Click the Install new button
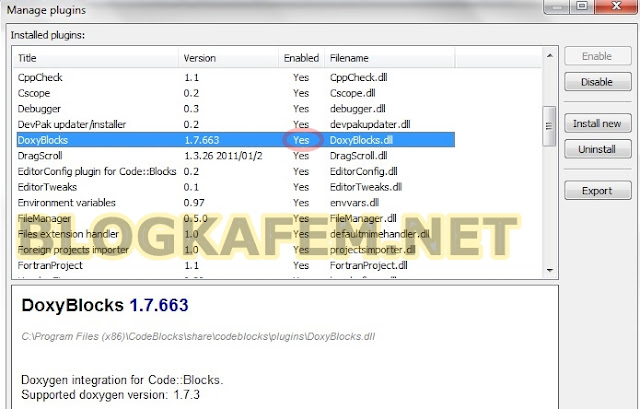The image size is (640, 409). coord(598,124)
